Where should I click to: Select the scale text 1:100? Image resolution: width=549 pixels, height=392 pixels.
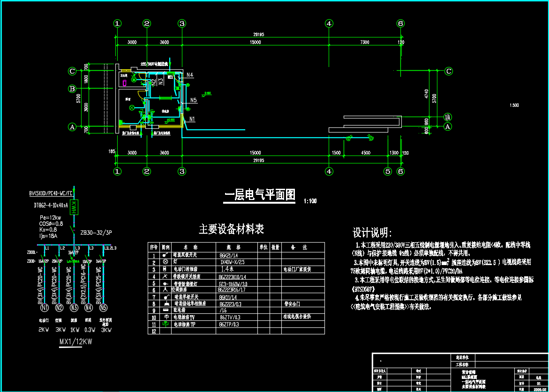(x=310, y=201)
